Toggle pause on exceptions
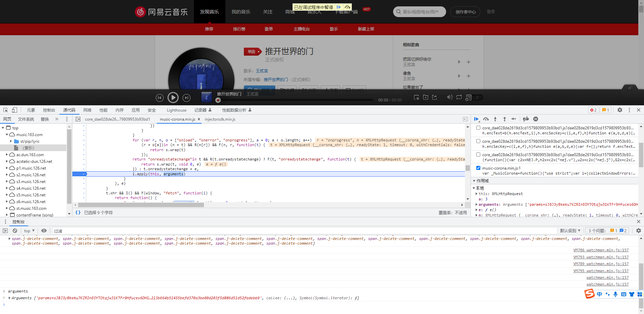This screenshot has width=644, height=314. pyautogui.click(x=536, y=119)
